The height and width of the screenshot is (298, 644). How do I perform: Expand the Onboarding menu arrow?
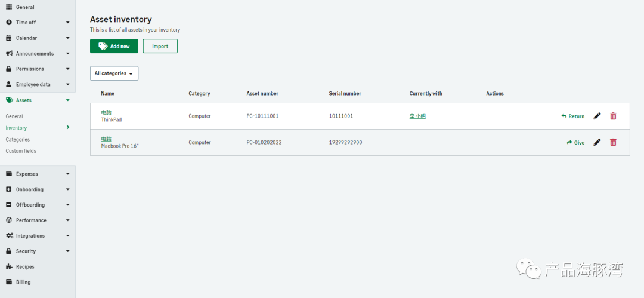pos(68,190)
